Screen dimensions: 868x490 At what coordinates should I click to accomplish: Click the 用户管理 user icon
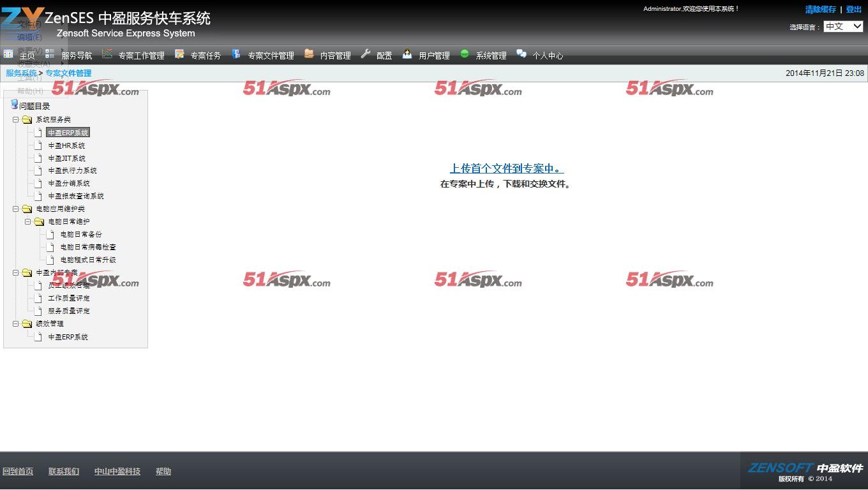coord(407,54)
